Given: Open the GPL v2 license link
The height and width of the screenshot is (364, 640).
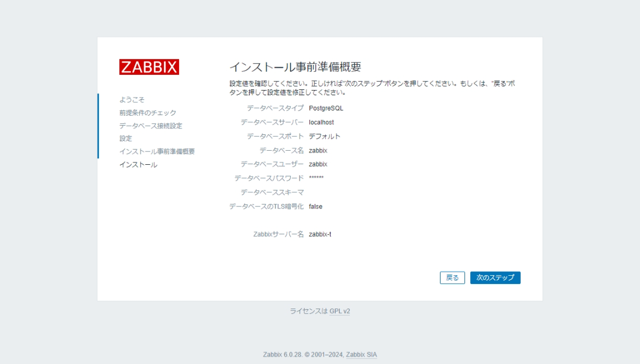Looking at the screenshot, I should tap(339, 311).
